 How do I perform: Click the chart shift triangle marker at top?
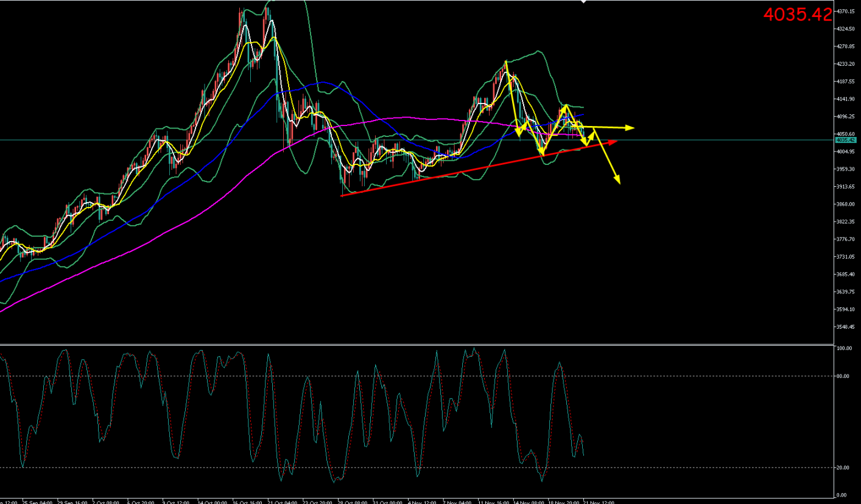point(583,2)
